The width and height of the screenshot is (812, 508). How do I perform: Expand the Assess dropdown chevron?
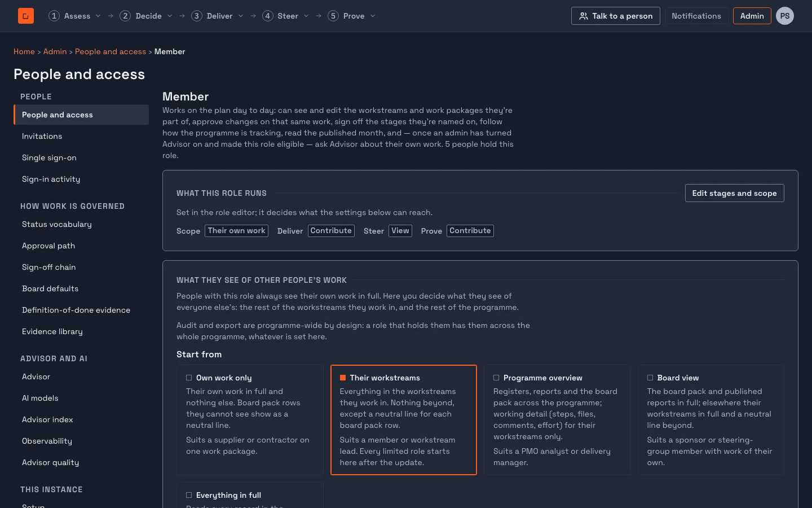[98, 16]
